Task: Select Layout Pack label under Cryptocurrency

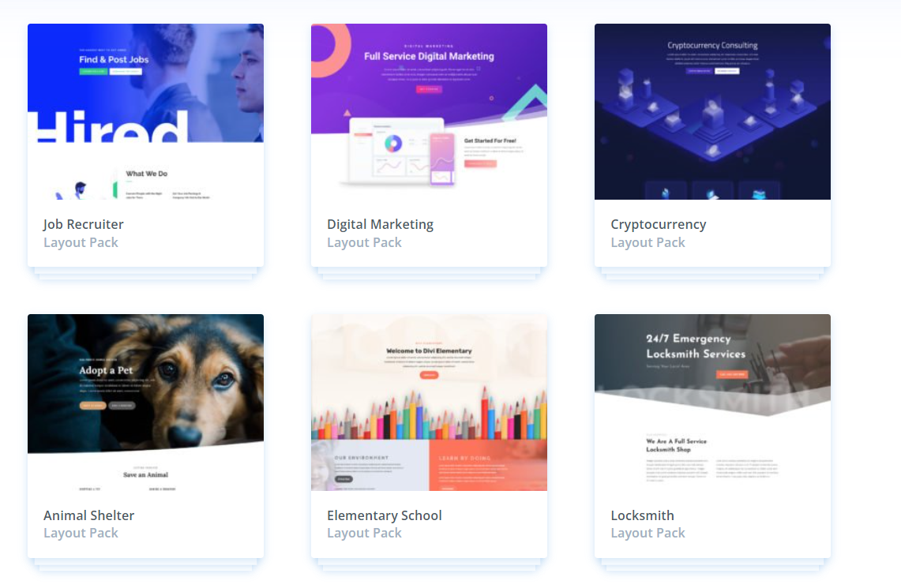Action: [x=648, y=243]
